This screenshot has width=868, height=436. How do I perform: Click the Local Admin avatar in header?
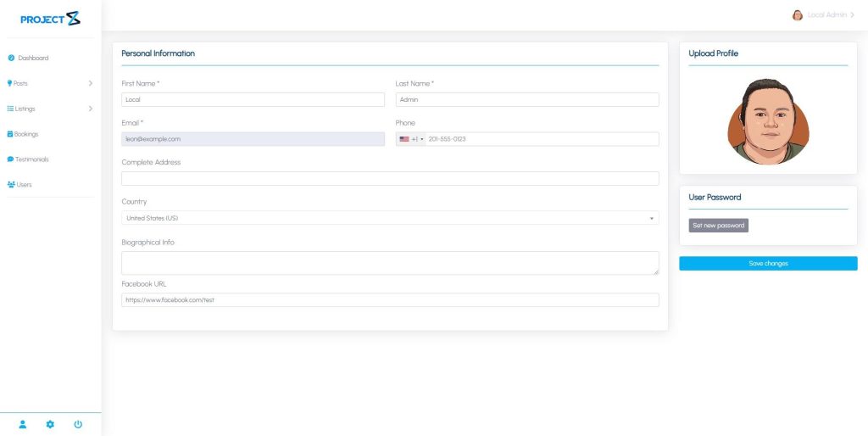click(797, 15)
